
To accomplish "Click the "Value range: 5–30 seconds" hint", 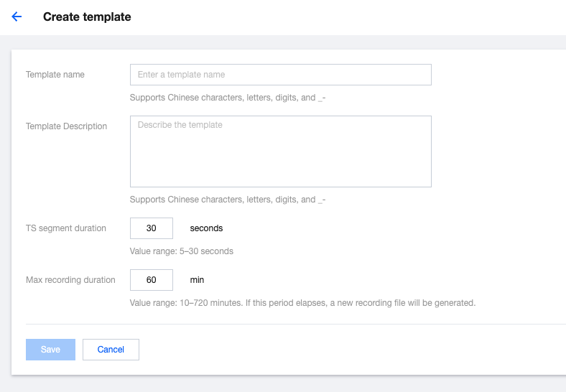I will click(181, 251).
